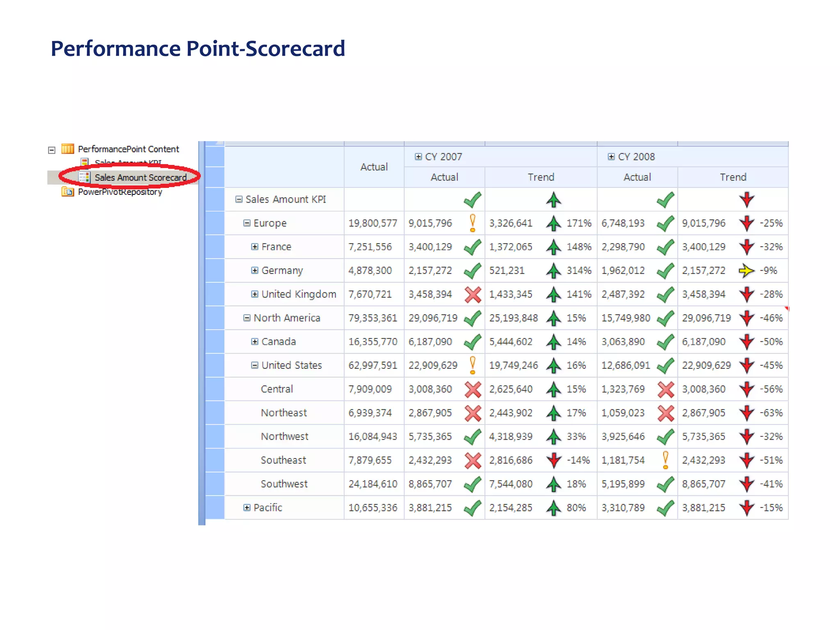
Task: Select PowerPivotRepository in the tree
Action: 120,192
